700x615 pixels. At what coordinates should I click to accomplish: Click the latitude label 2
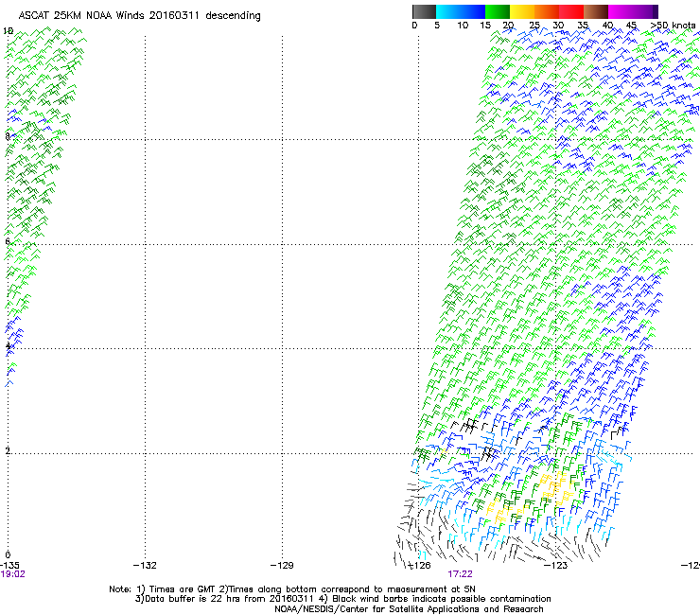[8, 450]
